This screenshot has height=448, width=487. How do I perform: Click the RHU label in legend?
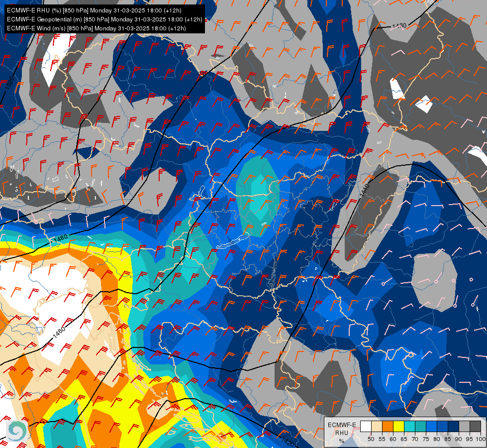[342, 433]
